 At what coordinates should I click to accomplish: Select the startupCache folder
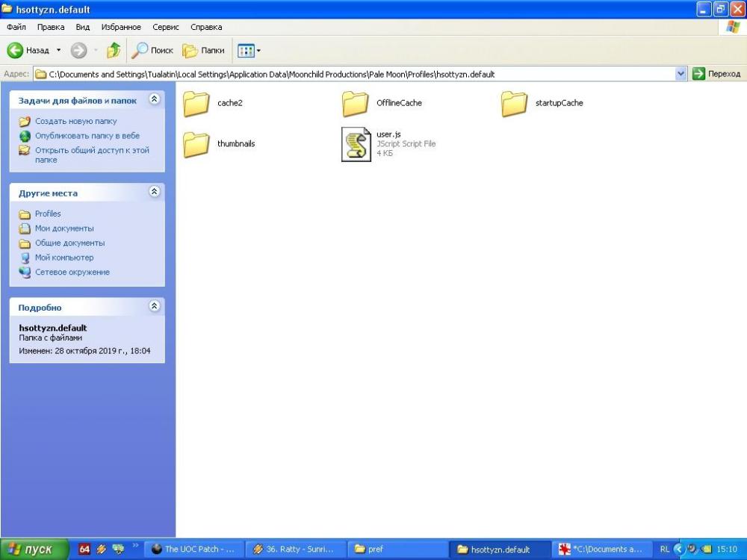(515, 103)
